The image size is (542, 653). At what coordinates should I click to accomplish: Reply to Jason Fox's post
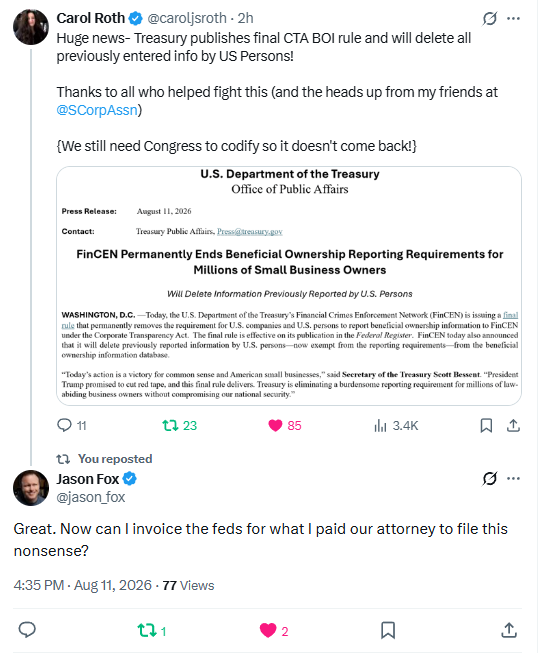(x=27, y=630)
